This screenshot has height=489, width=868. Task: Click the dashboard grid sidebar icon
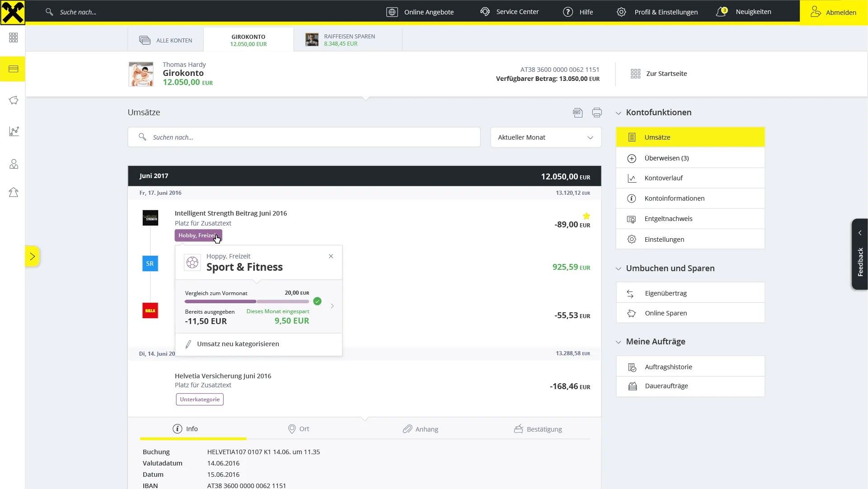coord(14,38)
